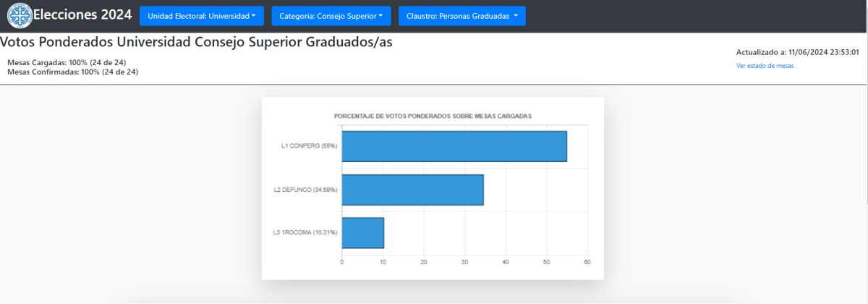
Task: Open the Unidad Electoral: Universidad dropdown
Action: point(202,16)
